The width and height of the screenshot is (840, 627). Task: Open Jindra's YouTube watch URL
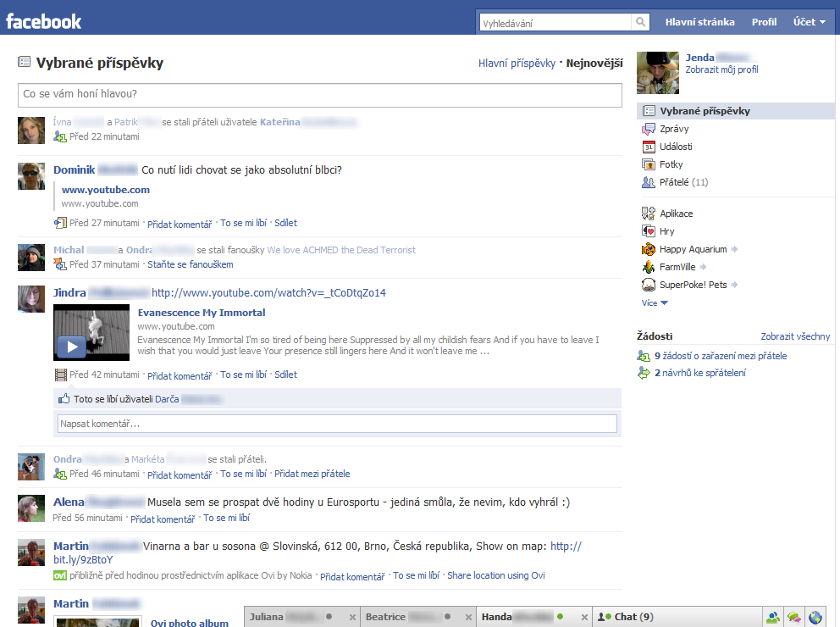point(268,293)
